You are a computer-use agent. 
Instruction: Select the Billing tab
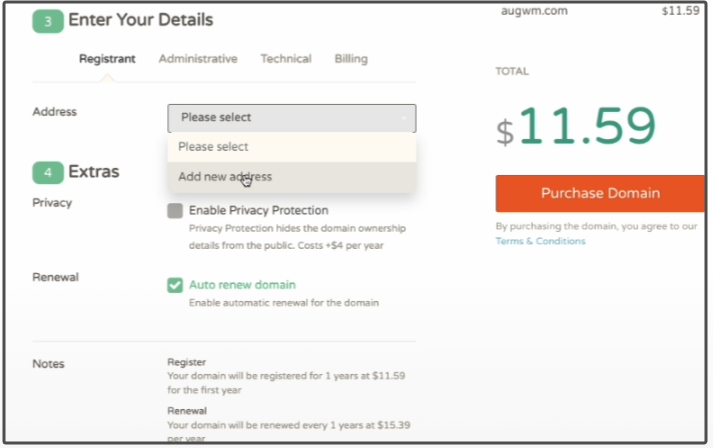tap(351, 59)
